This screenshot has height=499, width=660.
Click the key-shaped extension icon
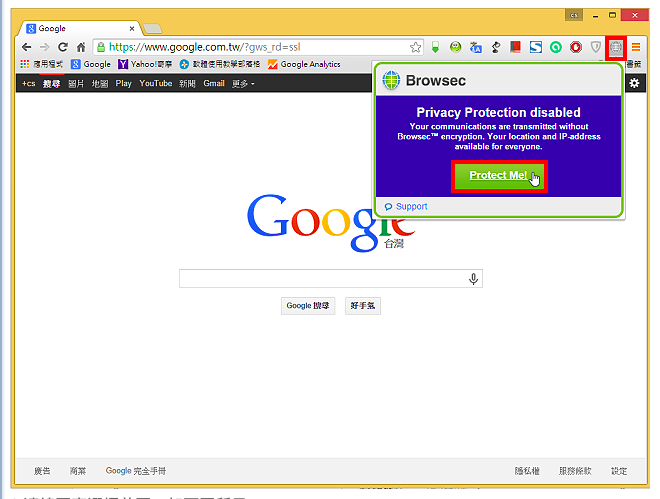coord(496,47)
